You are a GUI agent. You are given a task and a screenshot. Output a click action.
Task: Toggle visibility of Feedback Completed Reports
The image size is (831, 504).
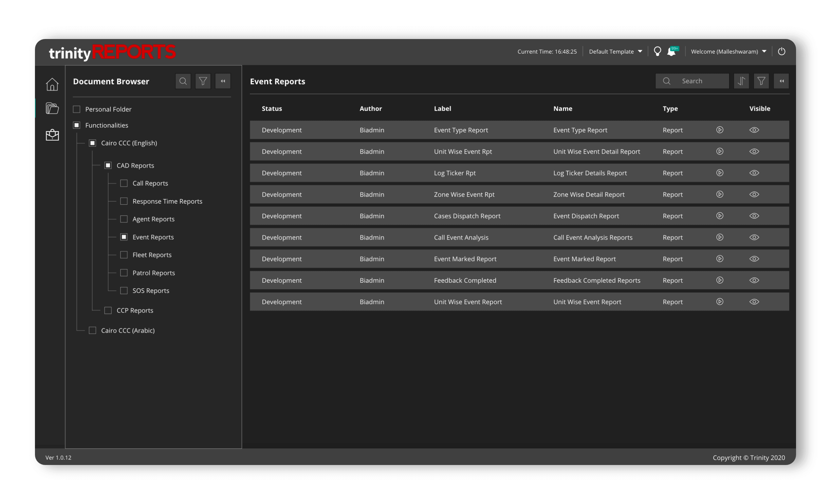pyautogui.click(x=754, y=280)
